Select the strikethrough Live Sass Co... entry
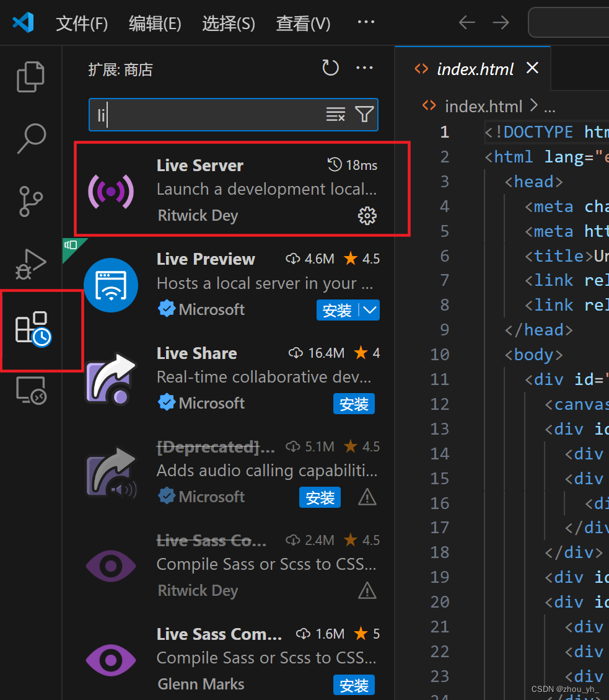Image resolution: width=609 pixels, height=700 pixels. coord(211,541)
